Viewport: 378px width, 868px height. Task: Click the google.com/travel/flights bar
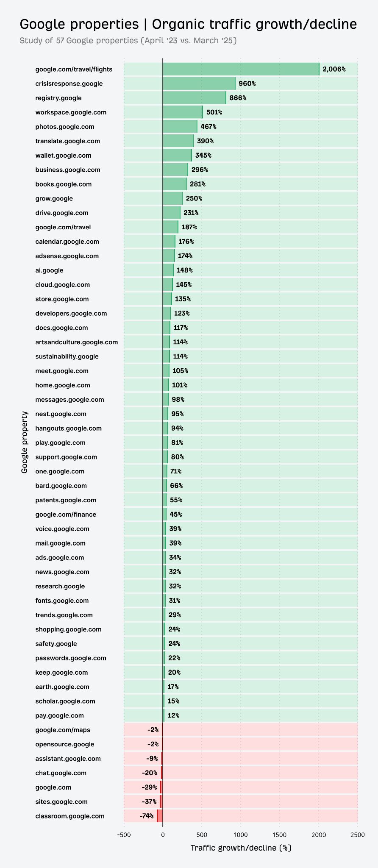pos(241,69)
